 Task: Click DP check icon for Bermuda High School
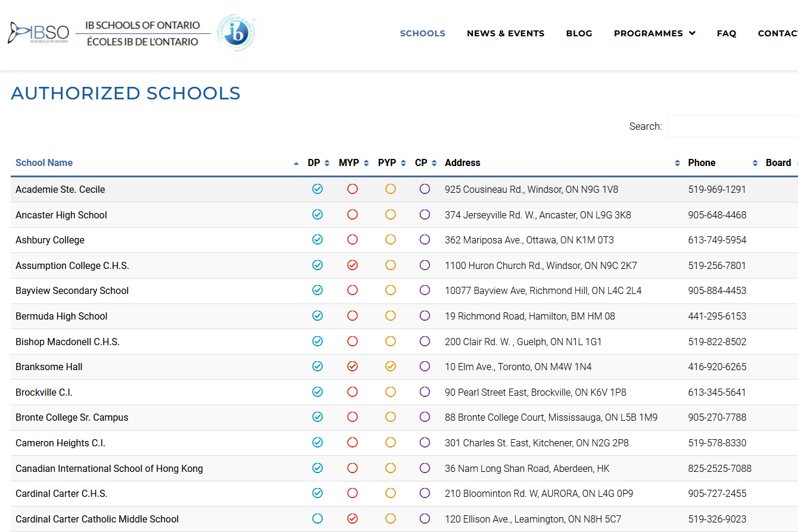(x=317, y=316)
